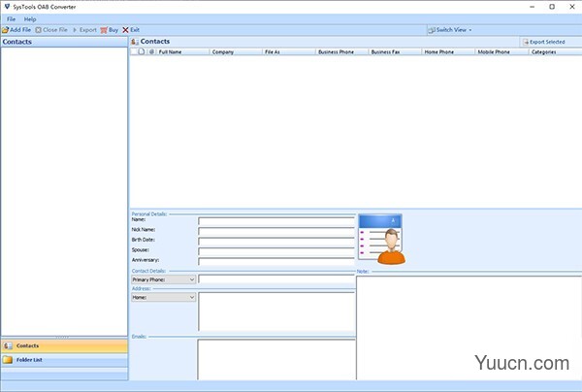The height and width of the screenshot is (392, 582).
Task: Minimize the OAB Converter window
Action: 532,7
